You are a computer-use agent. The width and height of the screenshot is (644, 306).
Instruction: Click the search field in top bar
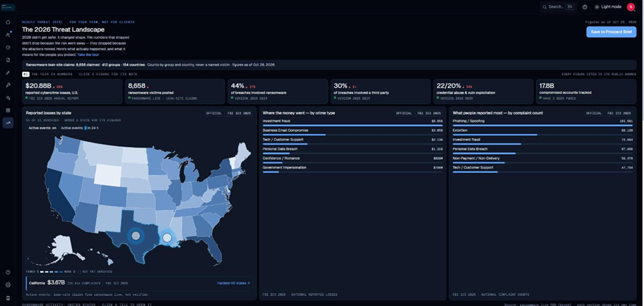(x=558, y=7)
